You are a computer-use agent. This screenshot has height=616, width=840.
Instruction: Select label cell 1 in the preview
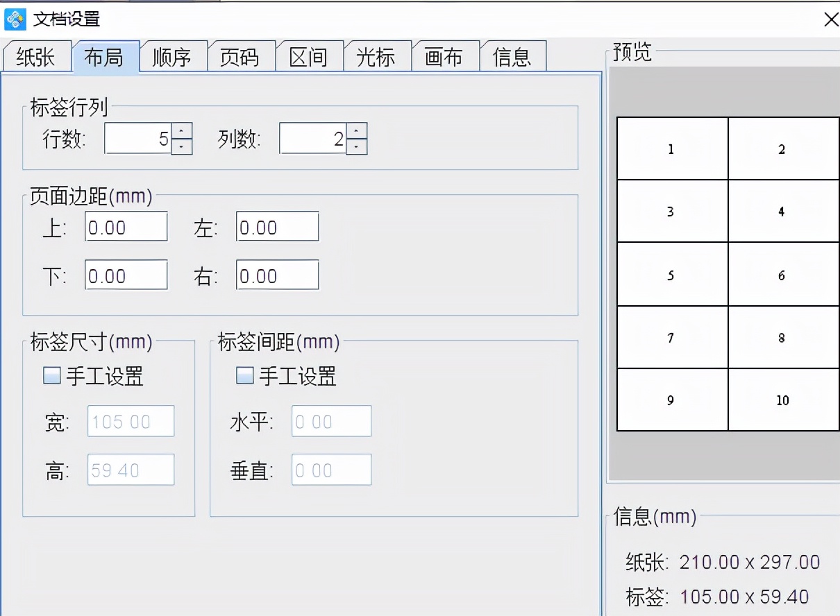(671, 148)
